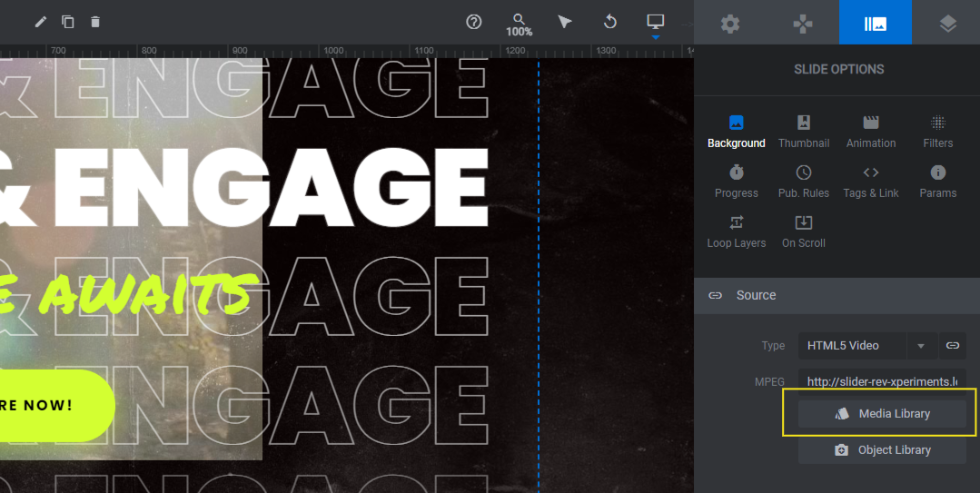Click the 100% zoom magnifier
This screenshot has width=980, height=493.
(520, 25)
